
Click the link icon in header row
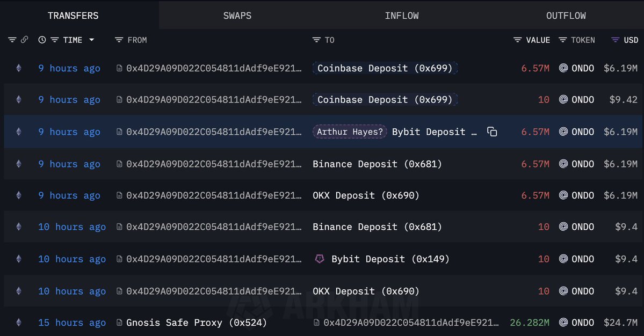pyautogui.click(x=24, y=40)
